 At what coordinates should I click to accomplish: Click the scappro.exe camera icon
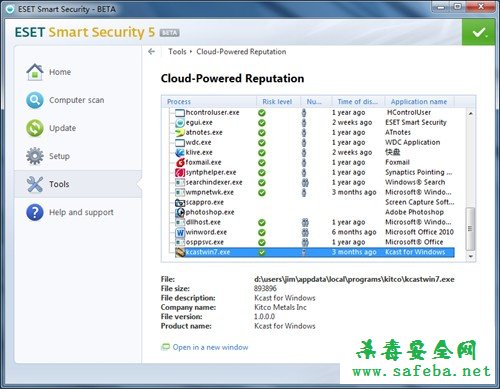[180, 203]
